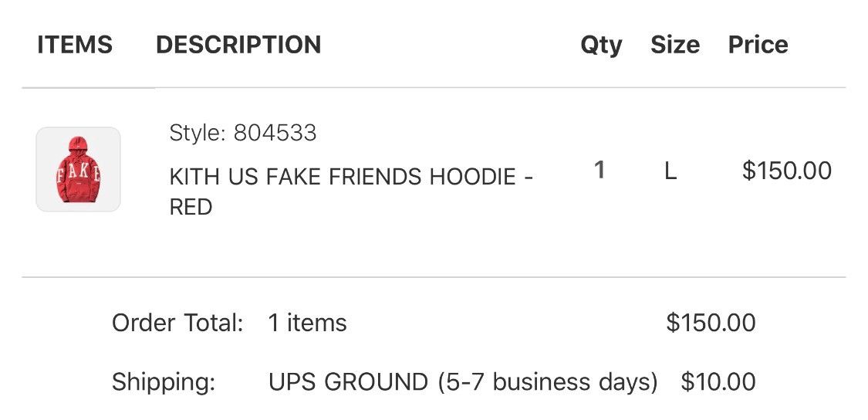Screen dimensions: 868x420
Task: Click the size value L
Action: (670, 171)
